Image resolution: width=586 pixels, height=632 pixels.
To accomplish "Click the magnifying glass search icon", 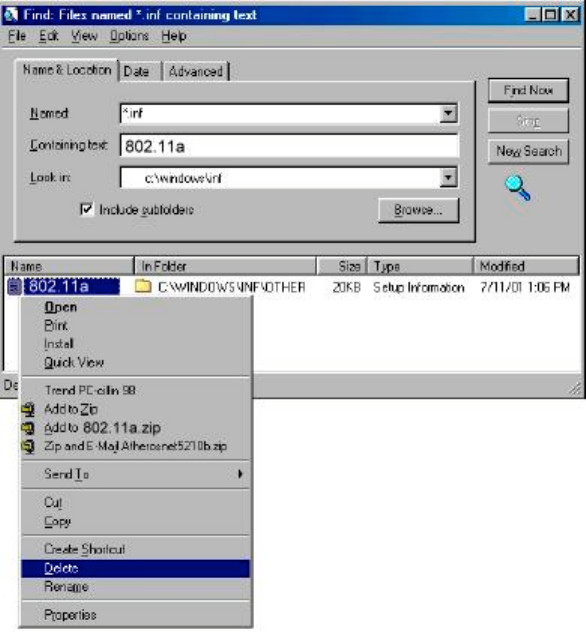I will 517,188.
